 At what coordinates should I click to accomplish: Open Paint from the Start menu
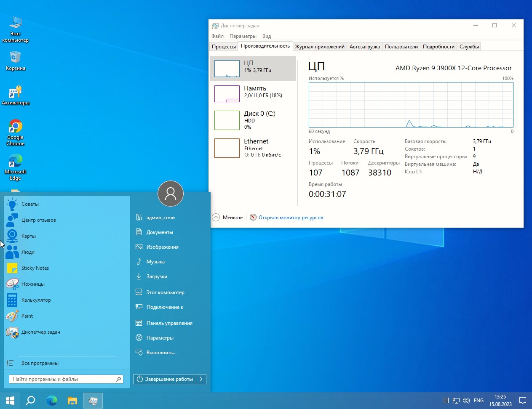pyautogui.click(x=26, y=316)
